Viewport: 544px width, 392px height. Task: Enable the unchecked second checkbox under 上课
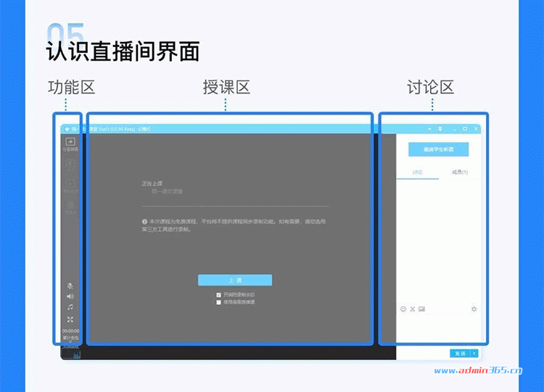click(x=218, y=302)
